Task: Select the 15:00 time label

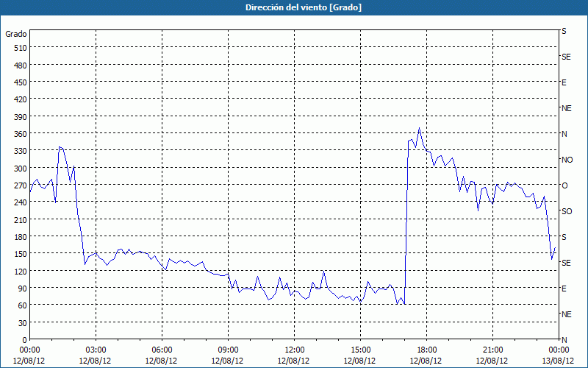Action: pyautogui.click(x=360, y=350)
